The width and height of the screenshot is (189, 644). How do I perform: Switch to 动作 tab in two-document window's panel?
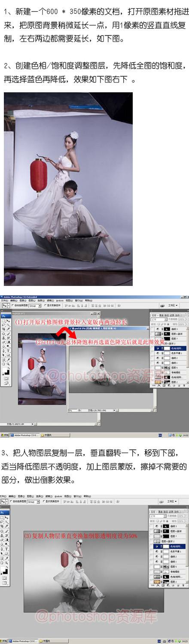(x=177, y=315)
